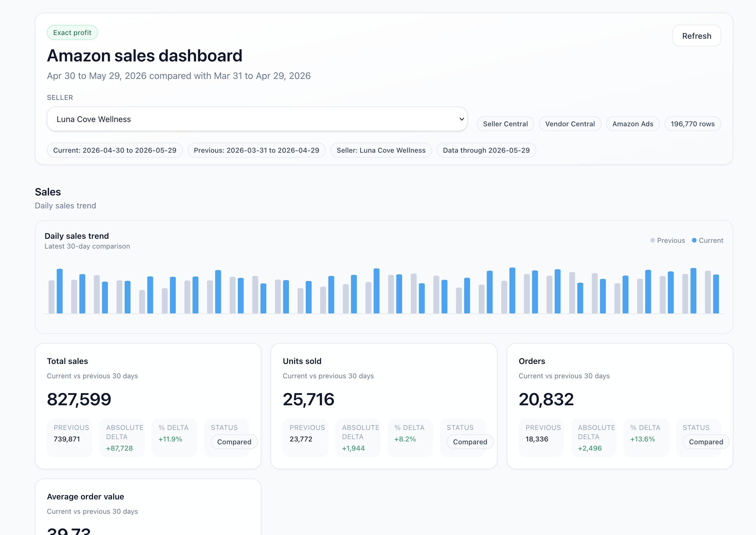
Task: Click the Orders value 20,832
Action: pos(546,399)
